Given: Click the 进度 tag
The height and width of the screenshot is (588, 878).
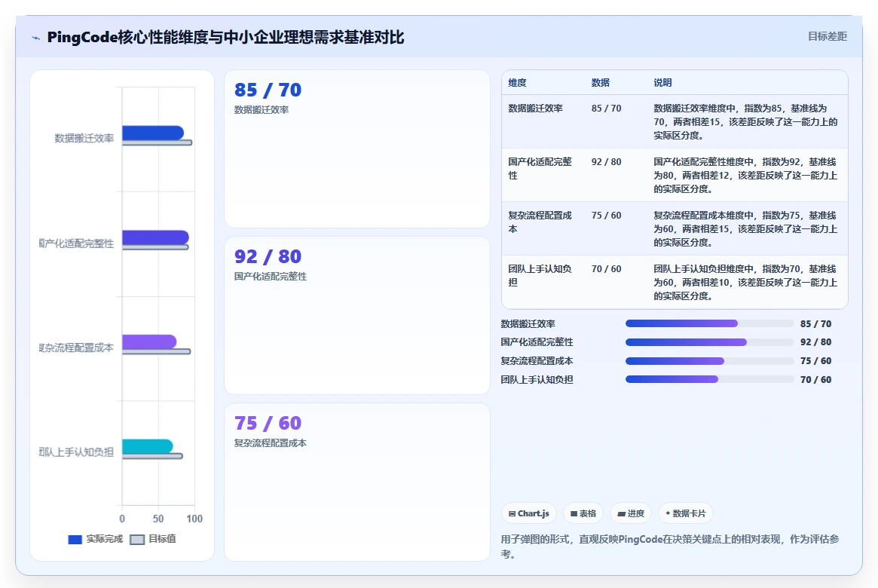Looking at the screenshot, I should click(631, 513).
